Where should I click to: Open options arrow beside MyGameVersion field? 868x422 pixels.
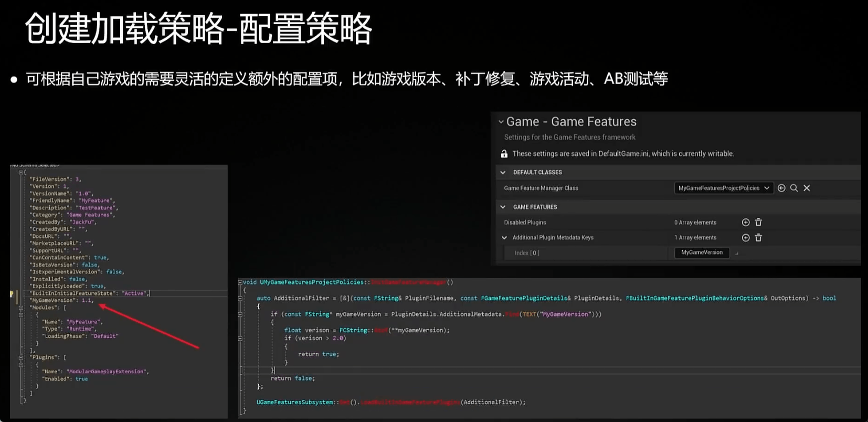(737, 253)
